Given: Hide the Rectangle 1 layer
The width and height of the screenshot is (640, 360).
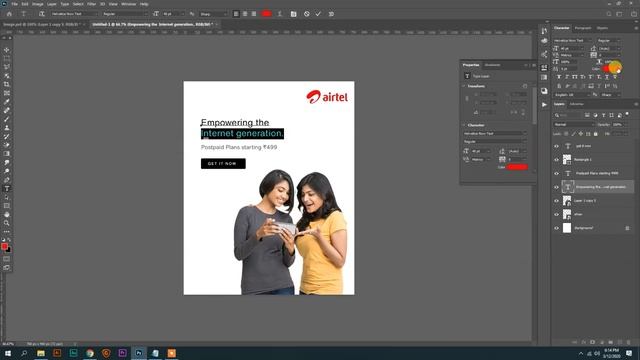Looking at the screenshot, I should click(x=556, y=160).
